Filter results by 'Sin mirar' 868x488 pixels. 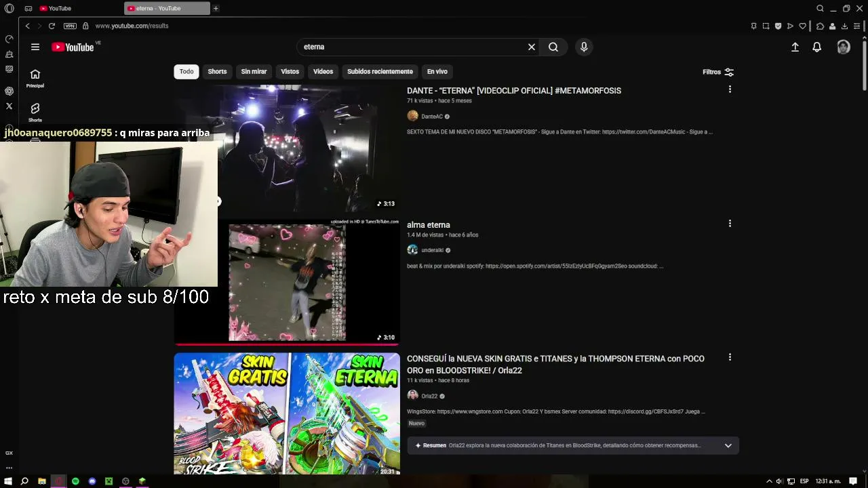tap(254, 71)
